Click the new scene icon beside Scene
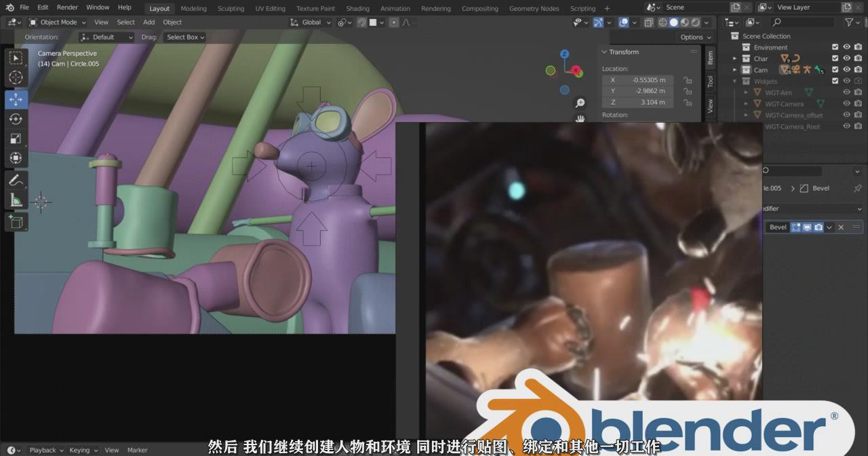This screenshot has width=868, height=456. coord(736,7)
